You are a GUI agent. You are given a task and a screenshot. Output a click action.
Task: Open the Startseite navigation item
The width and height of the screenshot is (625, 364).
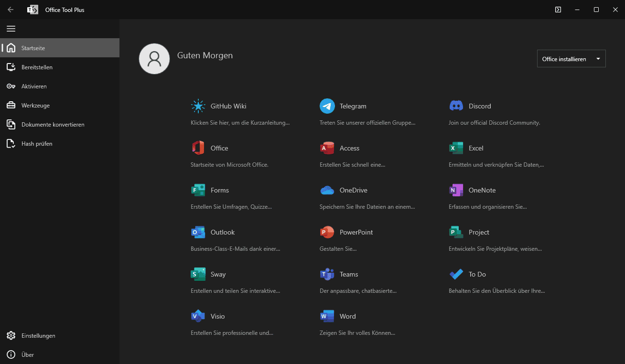click(x=60, y=48)
